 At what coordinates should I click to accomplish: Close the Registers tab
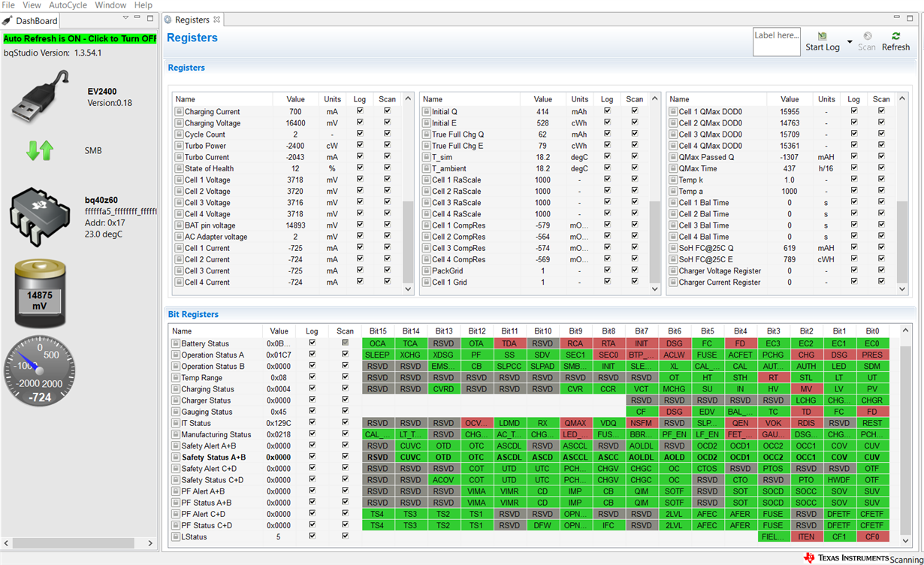[x=217, y=20]
